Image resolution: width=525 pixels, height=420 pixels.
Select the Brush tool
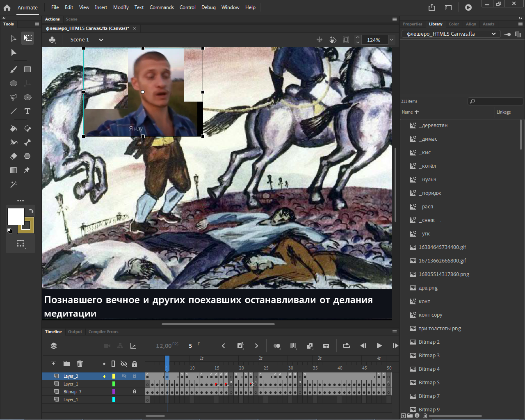[14, 69]
